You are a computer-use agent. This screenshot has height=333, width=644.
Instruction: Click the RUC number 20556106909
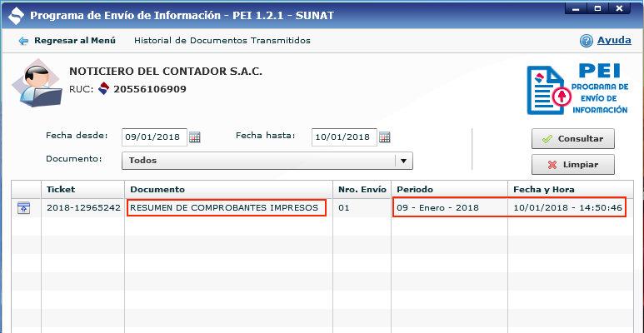(150, 89)
